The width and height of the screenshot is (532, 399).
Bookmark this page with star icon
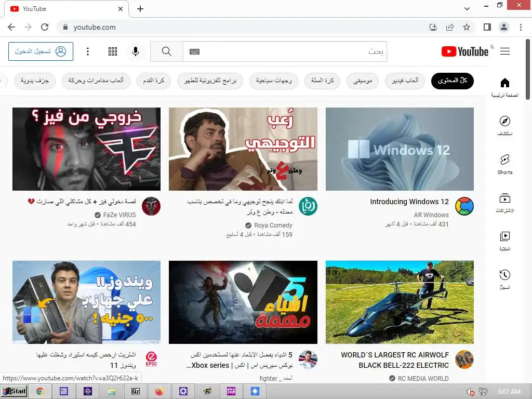tap(467, 27)
